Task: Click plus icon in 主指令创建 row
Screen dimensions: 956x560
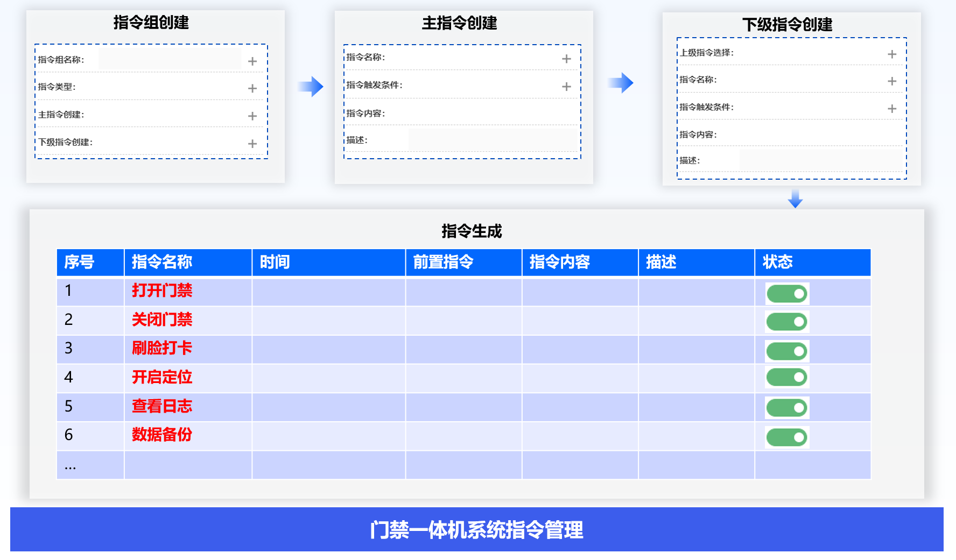Action: [252, 116]
